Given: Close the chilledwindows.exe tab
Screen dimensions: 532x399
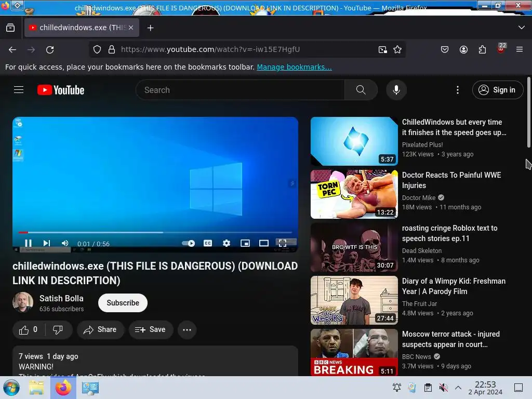Looking at the screenshot, I should [x=131, y=28].
